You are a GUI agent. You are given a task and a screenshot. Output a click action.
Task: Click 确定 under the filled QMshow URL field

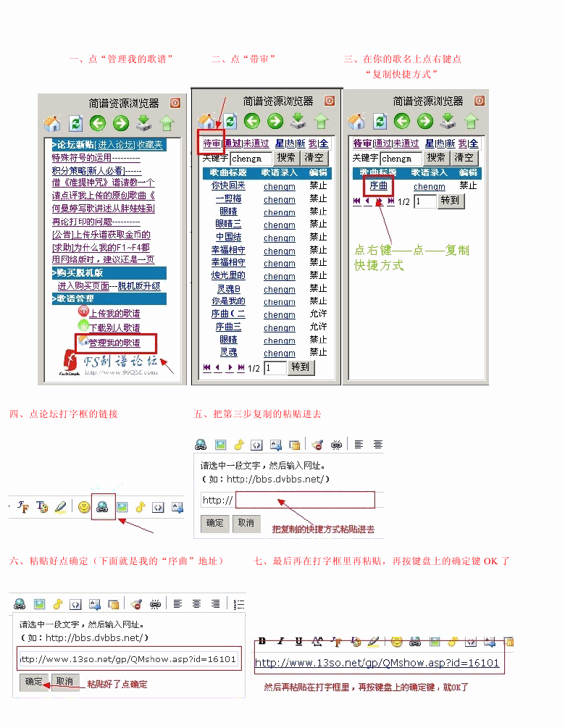pos(34,682)
